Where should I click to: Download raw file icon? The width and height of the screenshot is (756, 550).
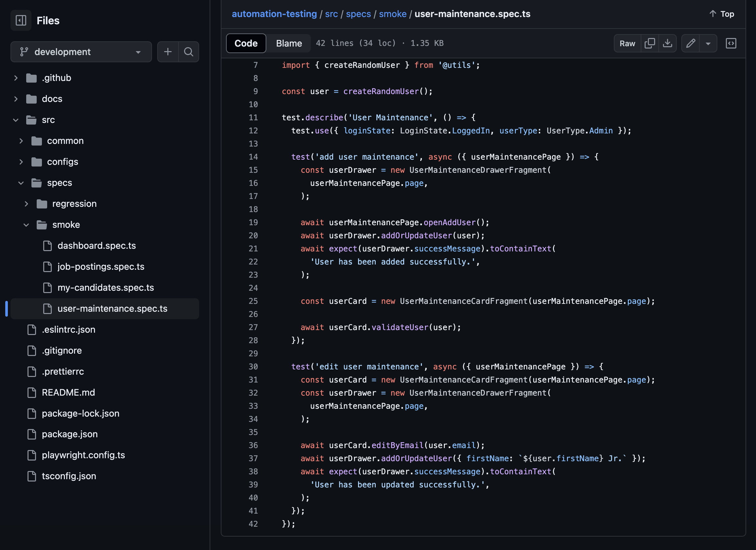[667, 43]
